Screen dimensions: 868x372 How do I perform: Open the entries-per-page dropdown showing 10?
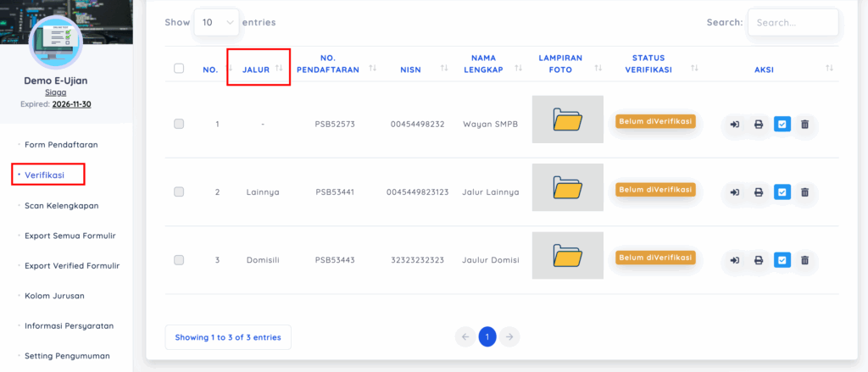pyautogui.click(x=216, y=22)
